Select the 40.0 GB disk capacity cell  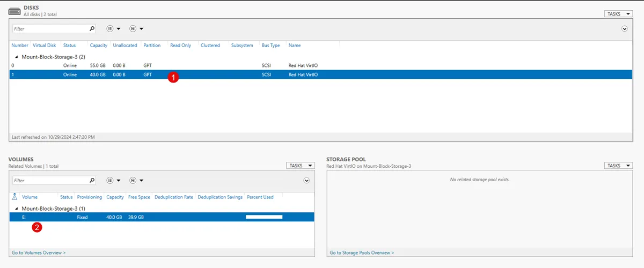coord(98,75)
